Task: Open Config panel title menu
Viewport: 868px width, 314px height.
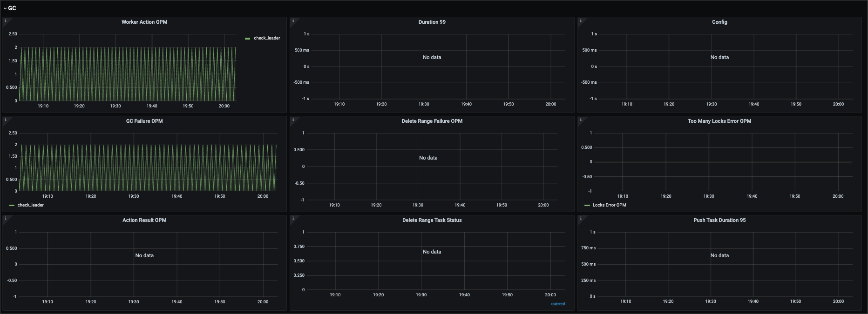Action: [x=719, y=22]
